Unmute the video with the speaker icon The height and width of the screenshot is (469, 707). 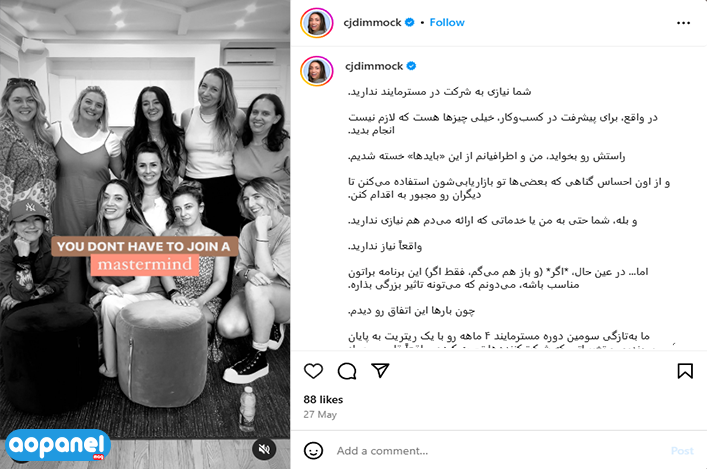point(264,449)
